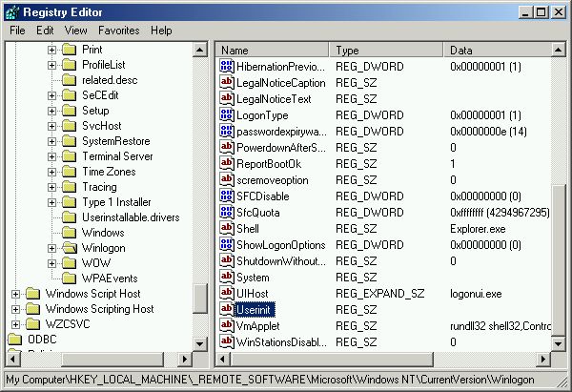Click the Shell string value icon
Image resolution: width=572 pixels, height=392 pixels.
[227, 228]
